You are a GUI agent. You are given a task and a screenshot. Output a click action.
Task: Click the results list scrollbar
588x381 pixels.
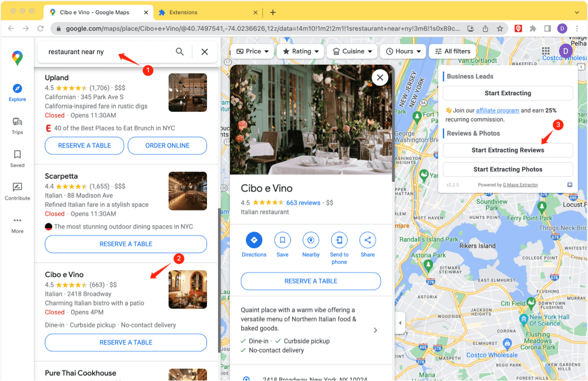[219, 280]
